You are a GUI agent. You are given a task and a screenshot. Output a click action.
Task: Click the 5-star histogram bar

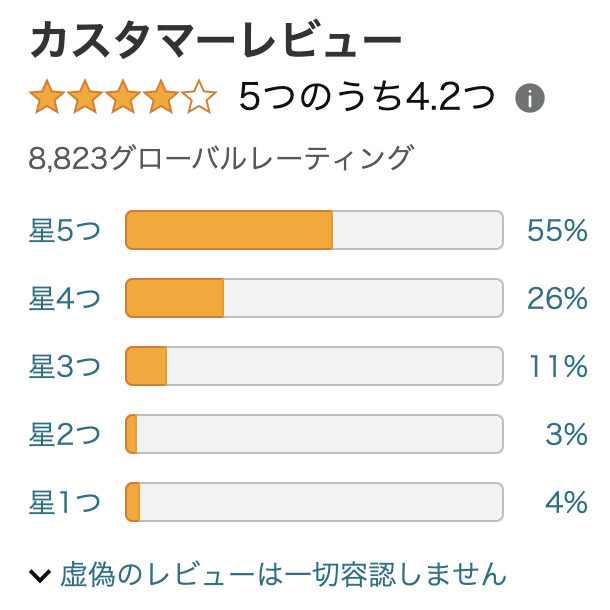coord(314,230)
